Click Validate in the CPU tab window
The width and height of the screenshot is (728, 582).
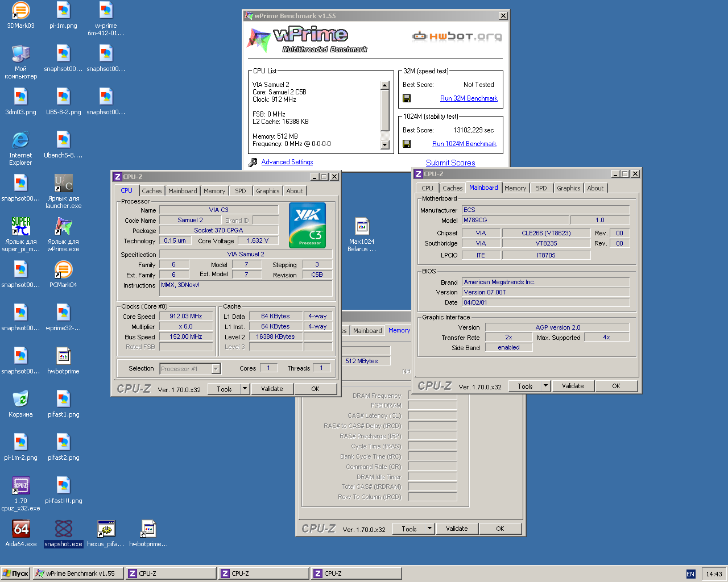[x=272, y=389]
